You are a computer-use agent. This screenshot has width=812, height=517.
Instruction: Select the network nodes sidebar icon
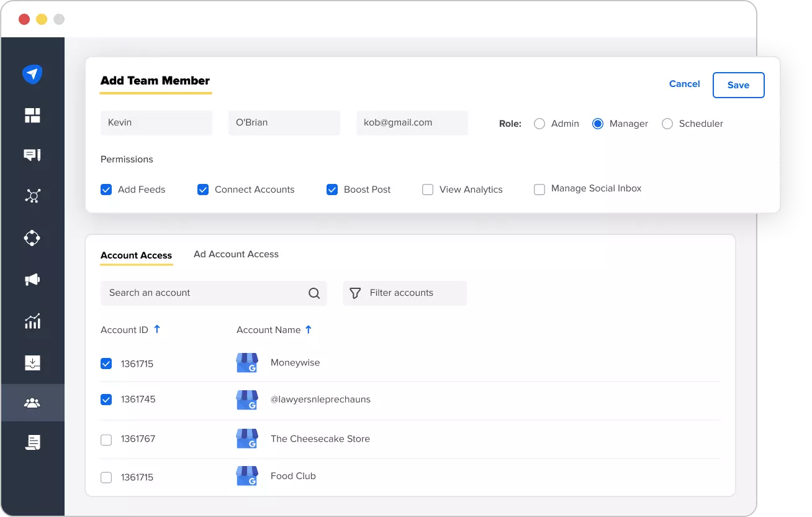coord(32,196)
